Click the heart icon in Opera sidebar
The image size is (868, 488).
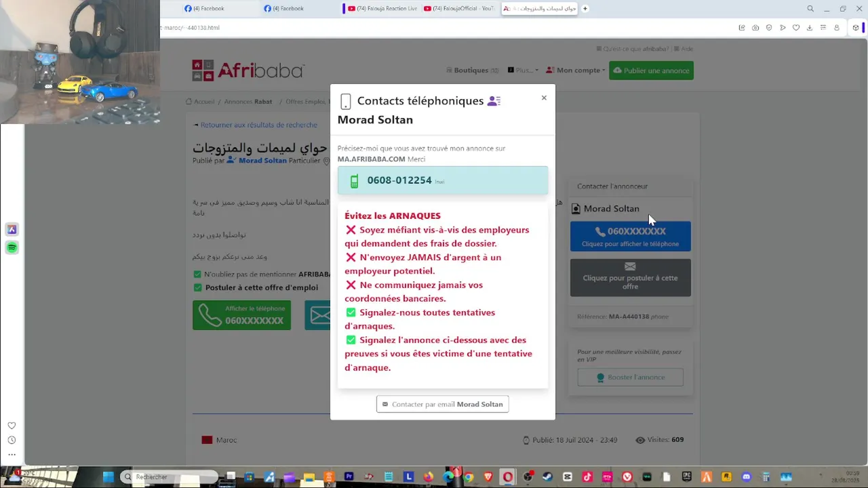coord(12,426)
